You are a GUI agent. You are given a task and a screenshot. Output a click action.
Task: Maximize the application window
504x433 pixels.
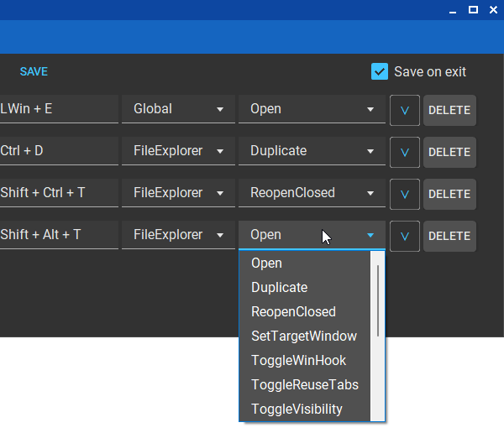click(x=473, y=10)
